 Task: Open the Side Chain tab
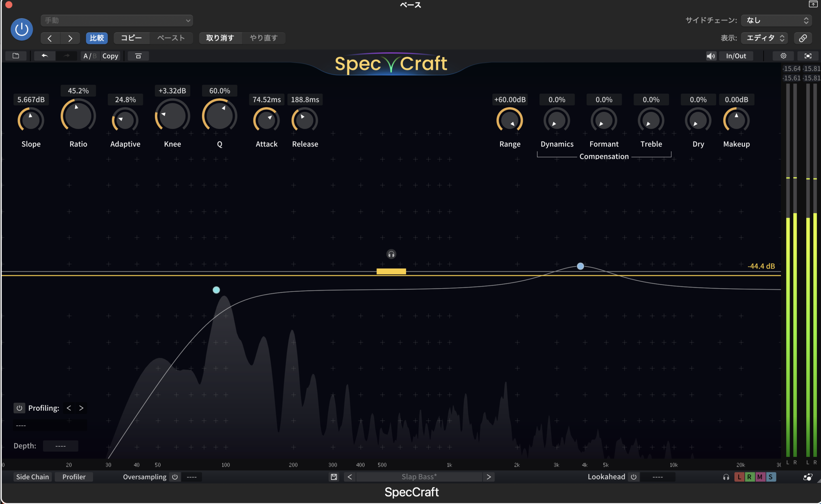tap(32, 477)
